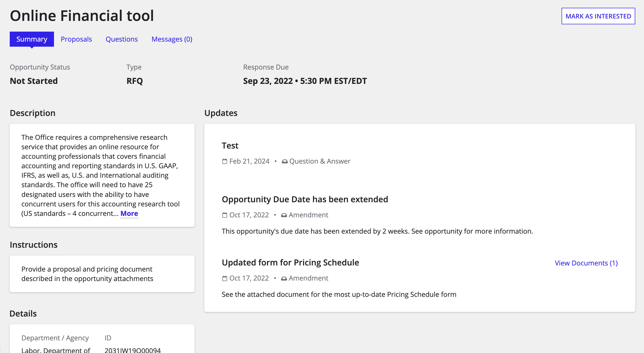This screenshot has height=353, width=644.
Task: Click Amendment icon under Pricing Schedule update
Action: (x=284, y=278)
